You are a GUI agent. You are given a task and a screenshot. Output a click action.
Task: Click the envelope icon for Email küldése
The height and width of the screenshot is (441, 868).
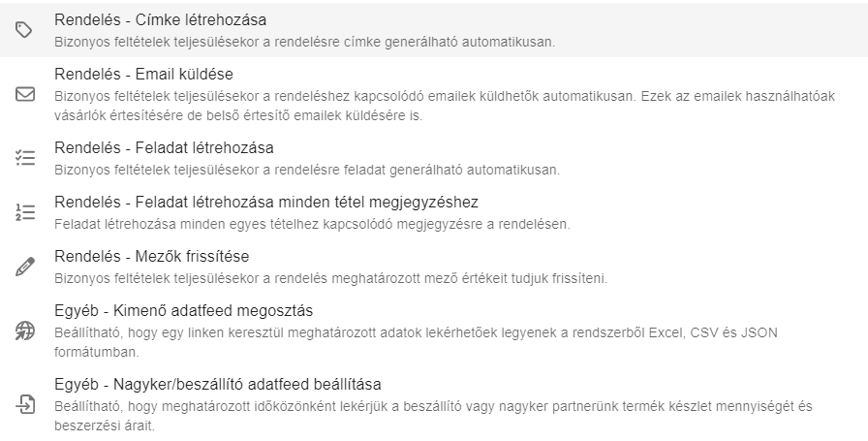pyautogui.click(x=26, y=95)
